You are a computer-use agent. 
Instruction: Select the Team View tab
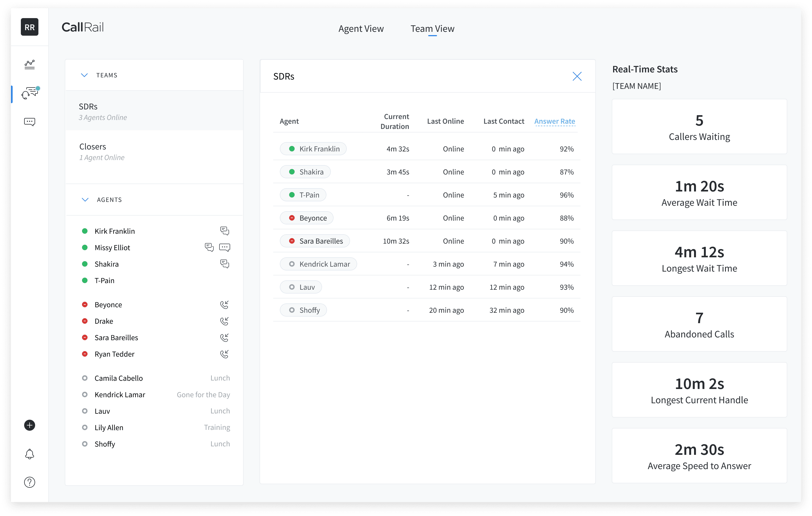(432, 29)
